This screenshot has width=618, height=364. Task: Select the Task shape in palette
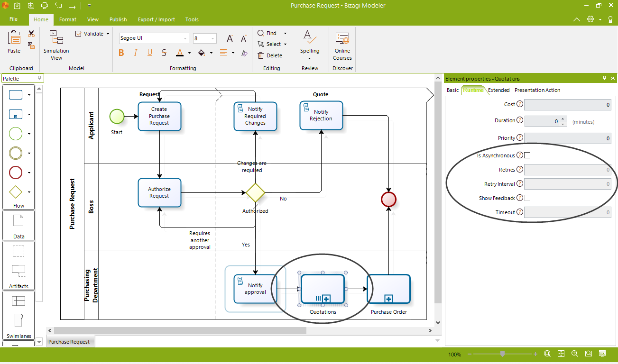point(16,95)
